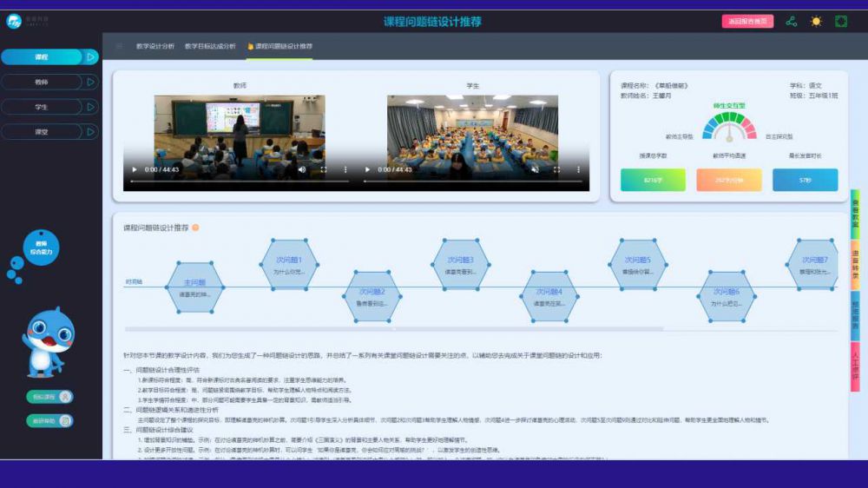Play the student (学生) video
Viewport: 868px width, 488px height.
click(367, 169)
